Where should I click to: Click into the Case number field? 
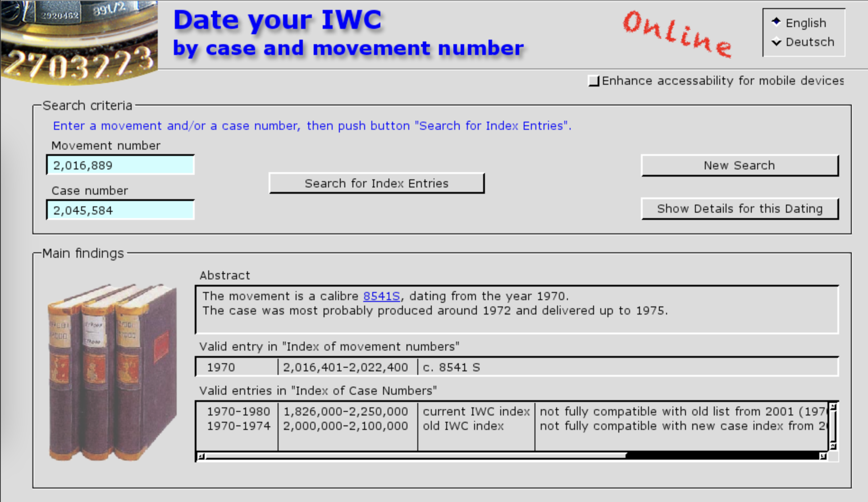pyautogui.click(x=120, y=210)
